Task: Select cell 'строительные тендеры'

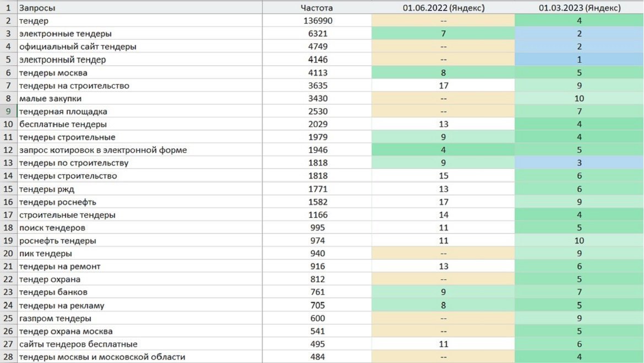Action: [140, 215]
